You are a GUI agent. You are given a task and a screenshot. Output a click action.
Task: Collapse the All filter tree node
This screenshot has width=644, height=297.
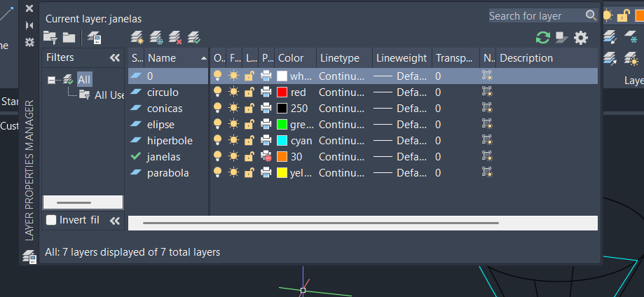[x=51, y=80]
